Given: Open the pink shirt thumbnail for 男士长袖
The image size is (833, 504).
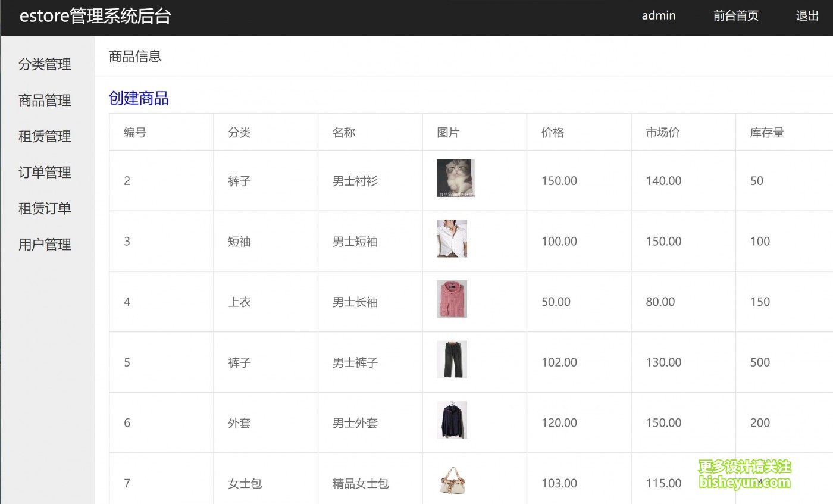Looking at the screenshot, I should pyautogui.click(x=452, y=299).
